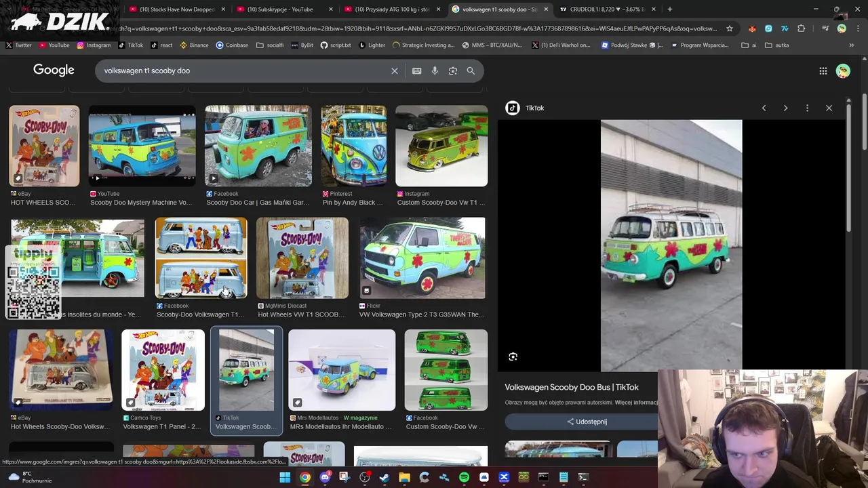Viewport: 868px width, 488px height.
Task: Open more options in image preview panel
Action: (x=807, y=108)
